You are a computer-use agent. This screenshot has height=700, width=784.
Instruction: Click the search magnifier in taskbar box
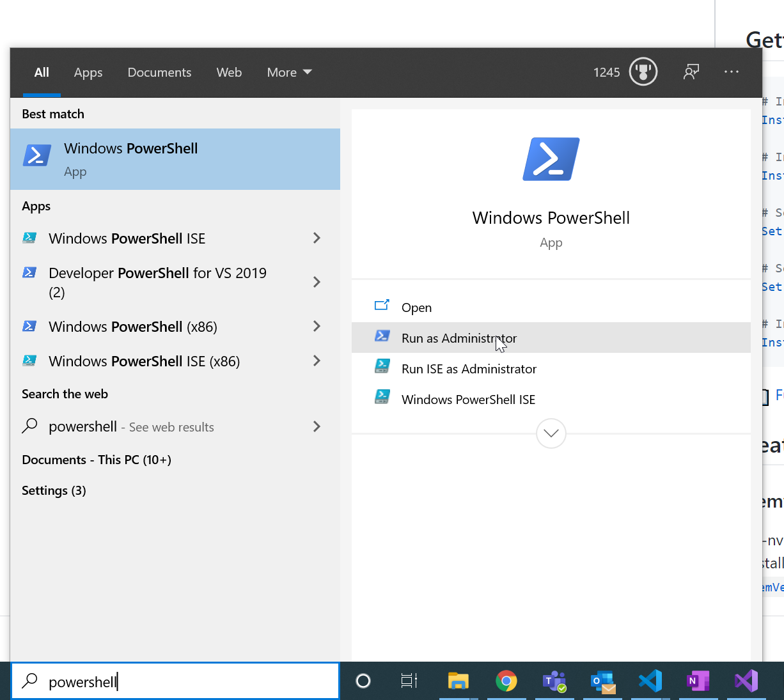tap(29, 681)
